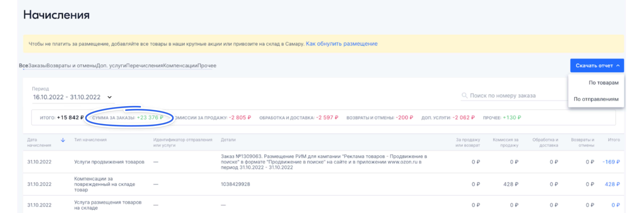Viewport: 644px width, 213px height.
Task: Click the Скачать отчет button
Action: [597, 66]
